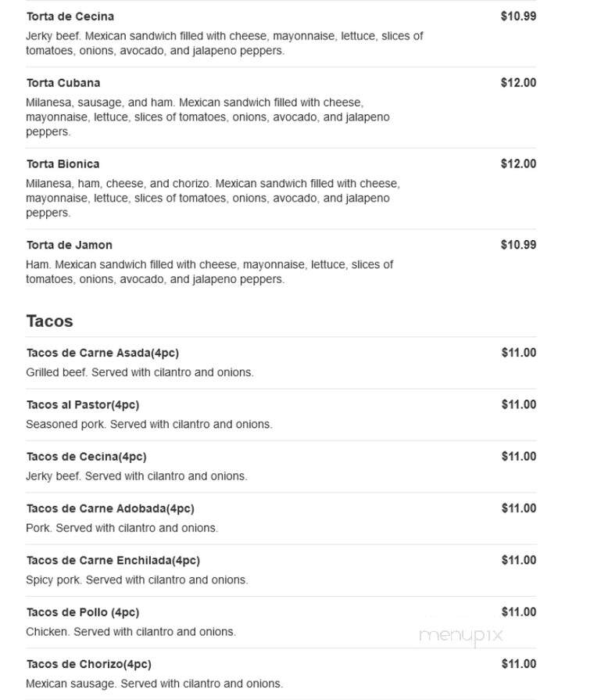Click the Tacos de Chorizo $11.00 price

coord(519,664)
